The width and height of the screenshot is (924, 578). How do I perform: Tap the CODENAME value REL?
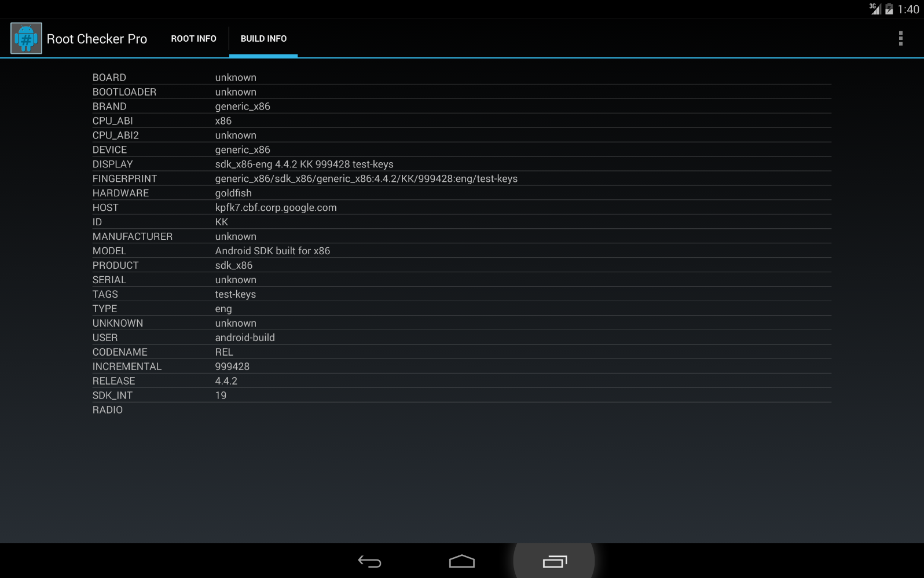224,353
